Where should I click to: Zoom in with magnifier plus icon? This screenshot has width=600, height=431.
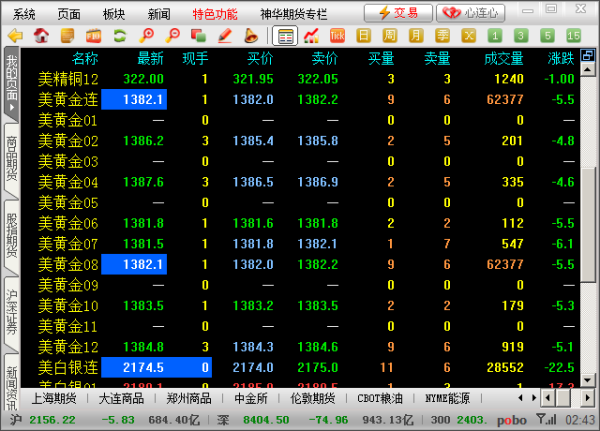point(146,36)
